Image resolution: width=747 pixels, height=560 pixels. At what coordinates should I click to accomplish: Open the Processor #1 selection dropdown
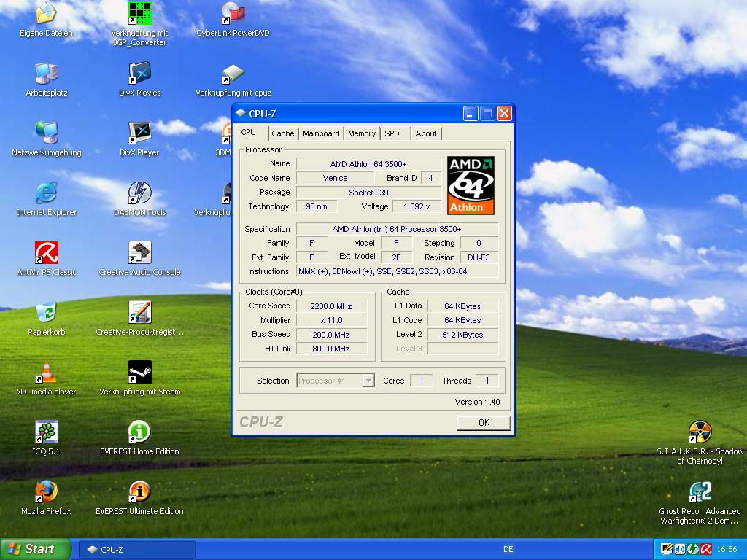336,381
